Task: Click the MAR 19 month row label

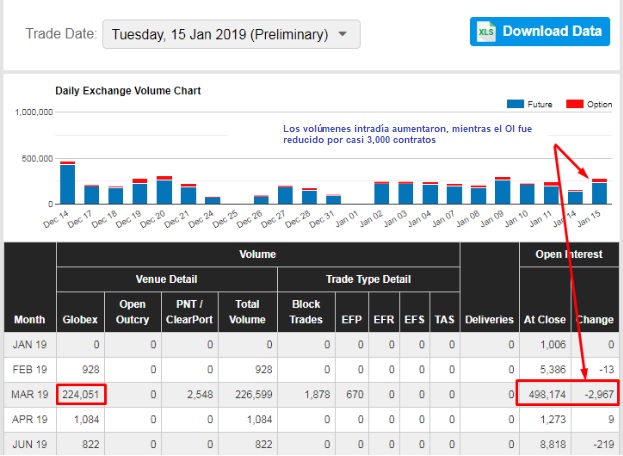Action: pos(30,394)
